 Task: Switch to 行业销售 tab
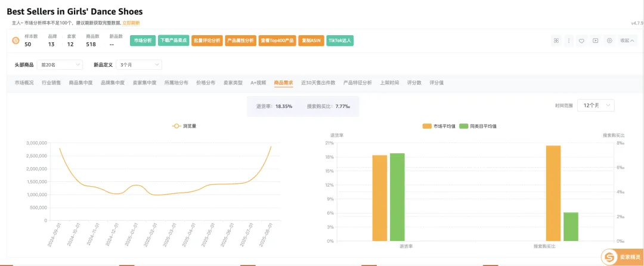[51, 82]
